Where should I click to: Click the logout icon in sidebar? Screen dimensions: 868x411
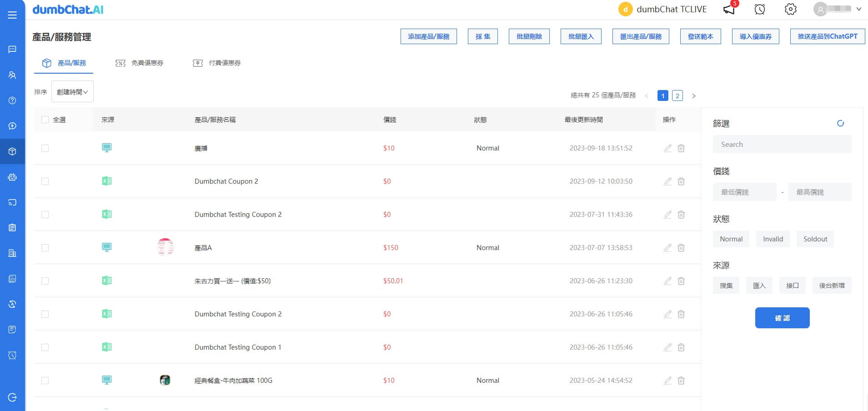[12, 397]
